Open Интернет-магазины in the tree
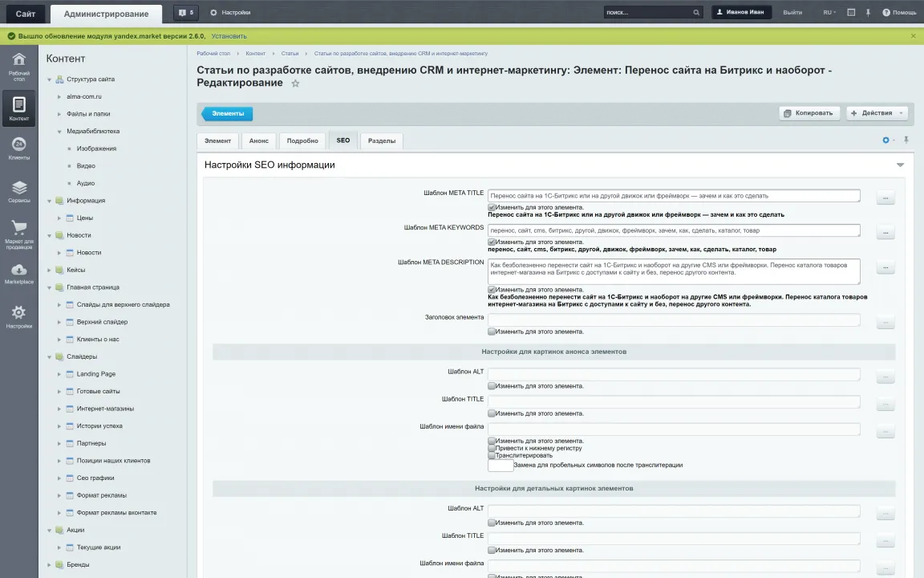This screenshot has width=924, height=578. click(x=105, y=409)
